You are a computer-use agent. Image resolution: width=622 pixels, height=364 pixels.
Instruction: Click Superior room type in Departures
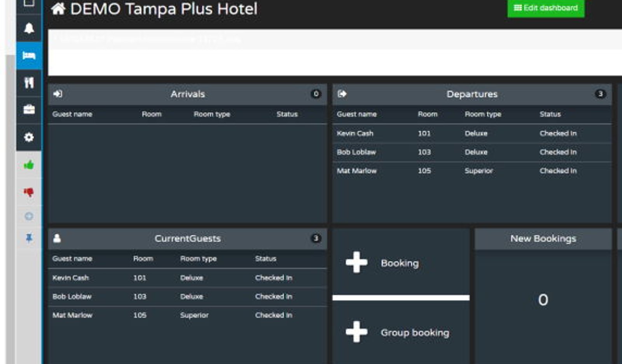pos(479,171)
